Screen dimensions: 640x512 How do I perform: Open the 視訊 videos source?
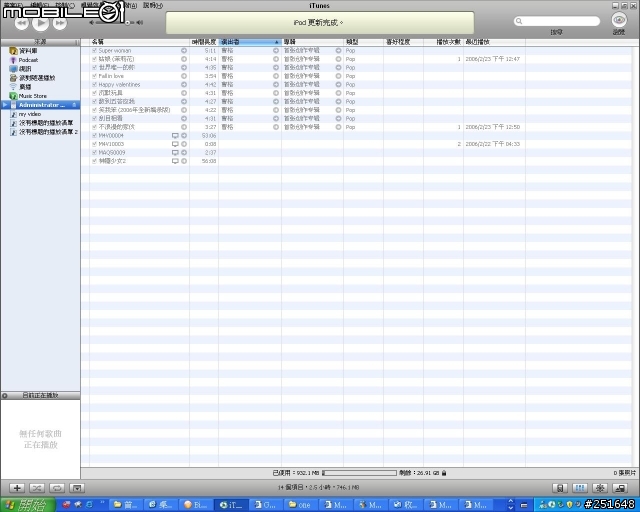tap(24, 69)
